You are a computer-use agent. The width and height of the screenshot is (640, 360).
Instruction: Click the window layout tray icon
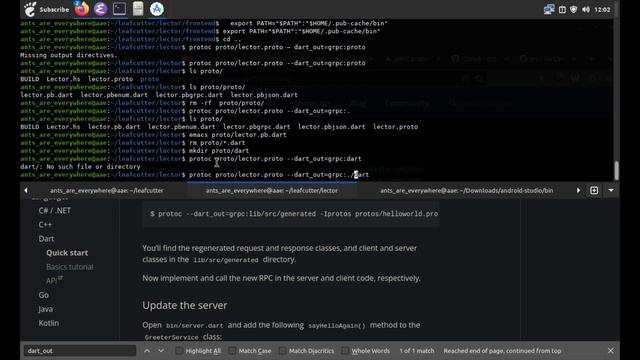point(562,9)
